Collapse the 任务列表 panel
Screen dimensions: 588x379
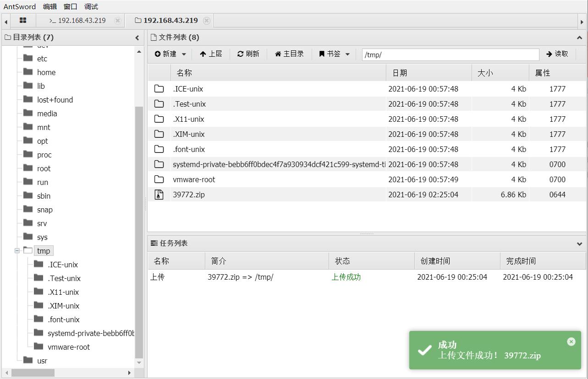pyautogui.click(x=580, y=244)
